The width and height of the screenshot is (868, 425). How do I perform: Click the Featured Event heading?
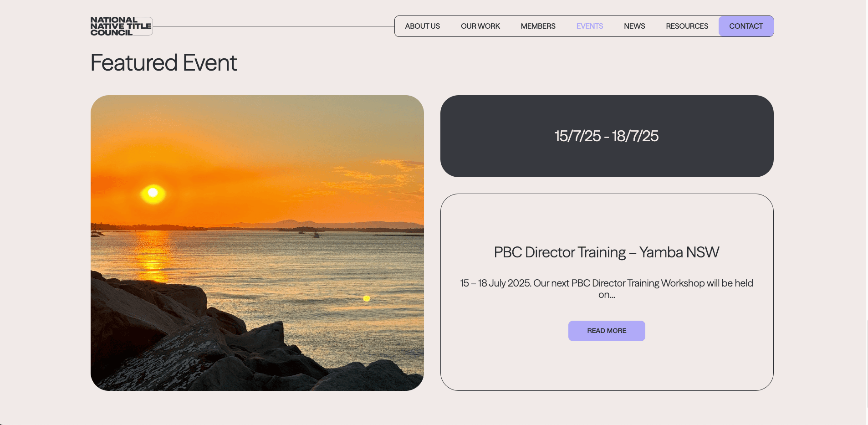[163, 63]
